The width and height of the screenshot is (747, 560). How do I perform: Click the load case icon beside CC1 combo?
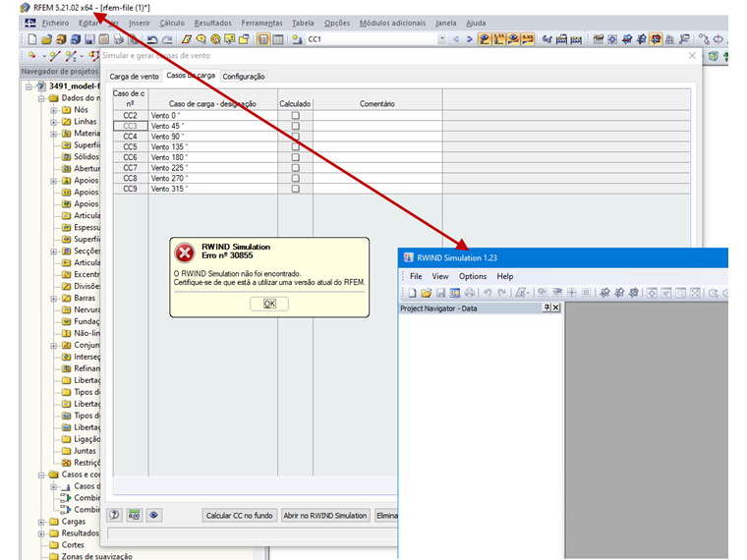coord(297,39)
